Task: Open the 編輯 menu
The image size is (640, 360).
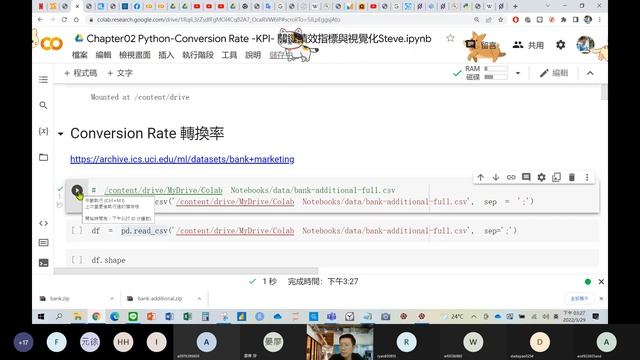Action: coord(103,55)
